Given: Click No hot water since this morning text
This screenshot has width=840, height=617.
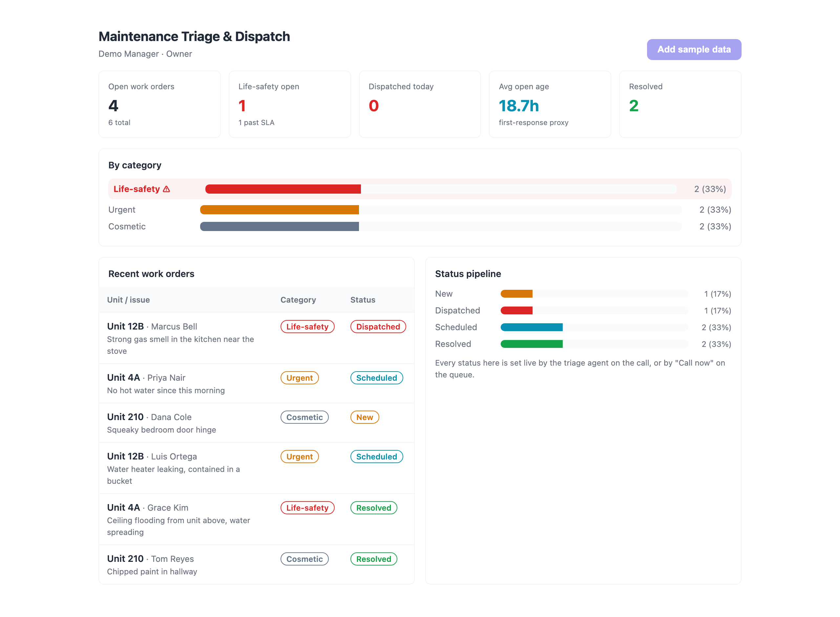Looking at the screenshot, I should [x=166, y=390].
